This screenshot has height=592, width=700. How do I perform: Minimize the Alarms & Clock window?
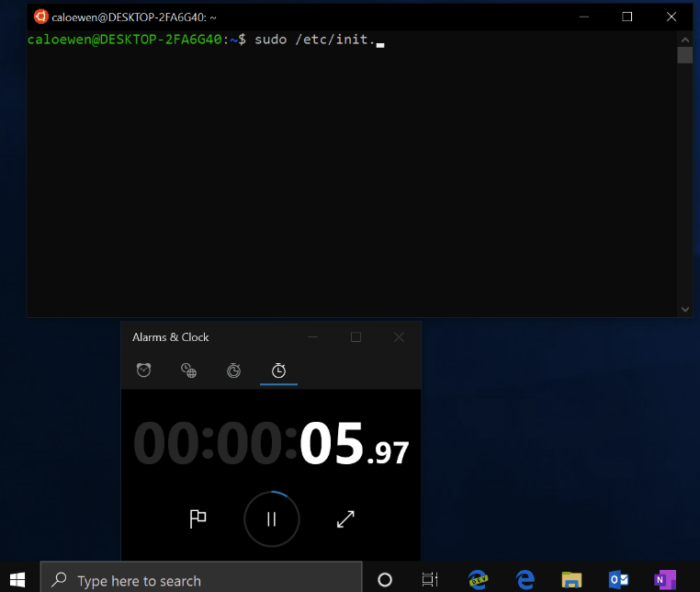(x=312, y=337)
